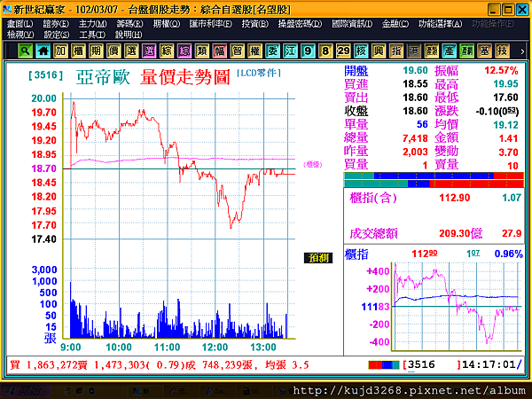Click the 價 toolbar icon
The width and height of the screenshot is (532, 399).
113,51
